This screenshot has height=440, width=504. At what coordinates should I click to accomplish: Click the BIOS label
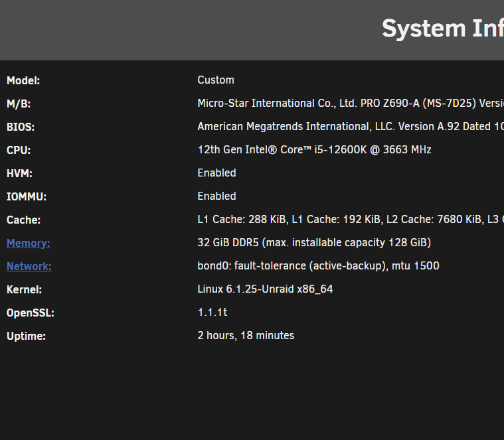(x=21, y=127)
